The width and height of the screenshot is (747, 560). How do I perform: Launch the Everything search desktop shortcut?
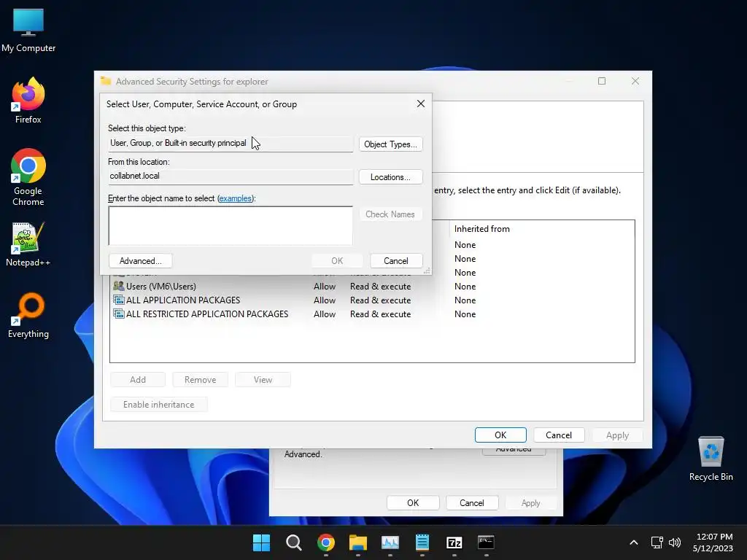(x=28, y=315)
